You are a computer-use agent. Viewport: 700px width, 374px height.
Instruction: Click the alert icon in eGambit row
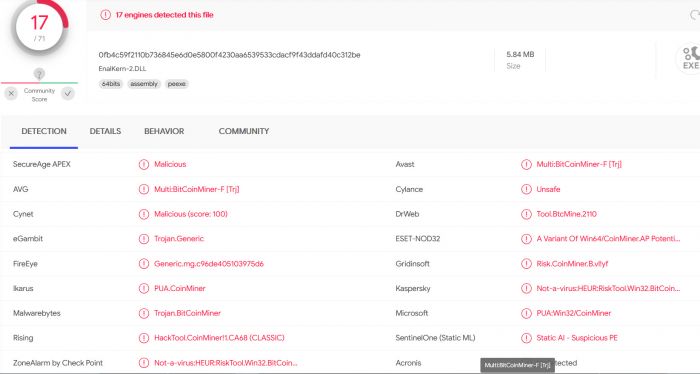point(144,239)
